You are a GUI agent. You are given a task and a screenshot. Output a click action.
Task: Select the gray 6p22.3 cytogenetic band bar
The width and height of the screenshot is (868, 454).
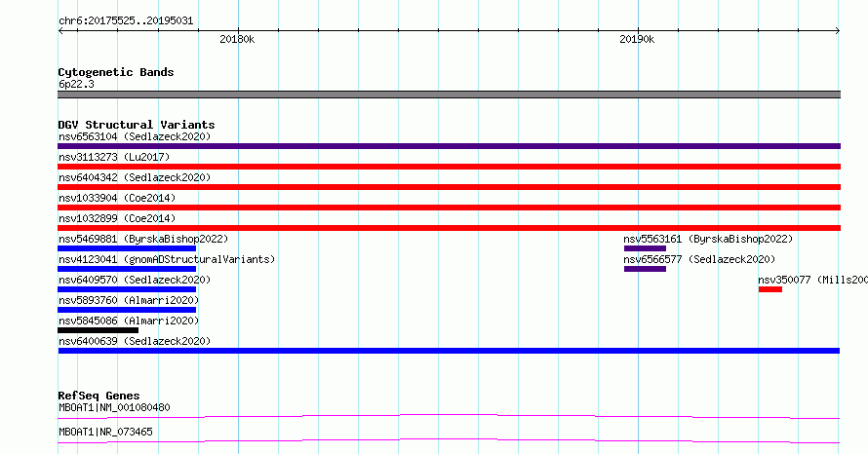tap(449, 95)
